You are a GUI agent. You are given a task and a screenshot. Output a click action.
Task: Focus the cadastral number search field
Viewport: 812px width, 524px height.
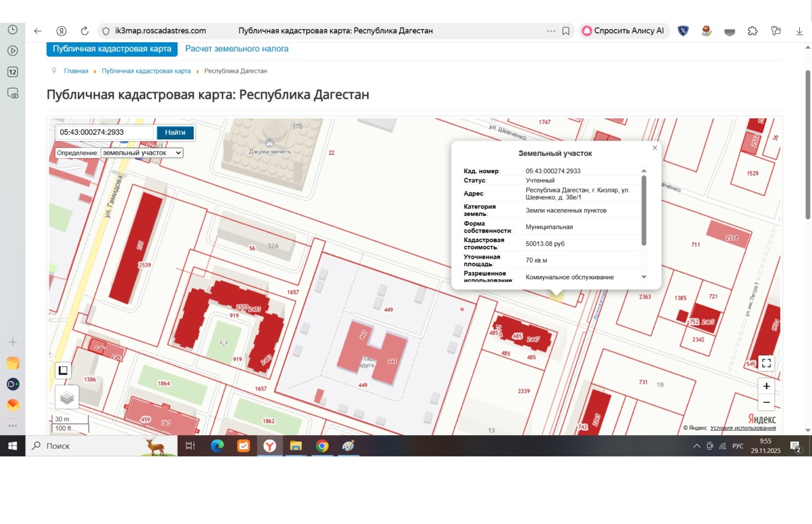105,132
